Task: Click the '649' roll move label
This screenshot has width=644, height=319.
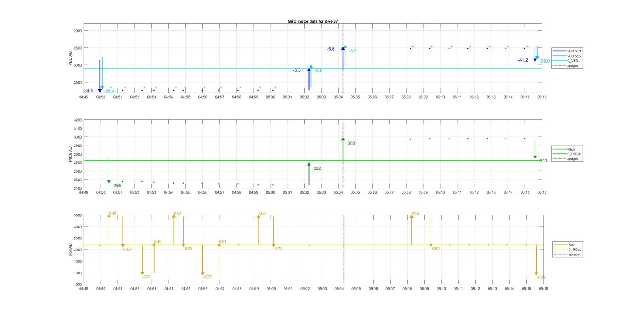Action: pyautogui.click(x=158, y=242)
